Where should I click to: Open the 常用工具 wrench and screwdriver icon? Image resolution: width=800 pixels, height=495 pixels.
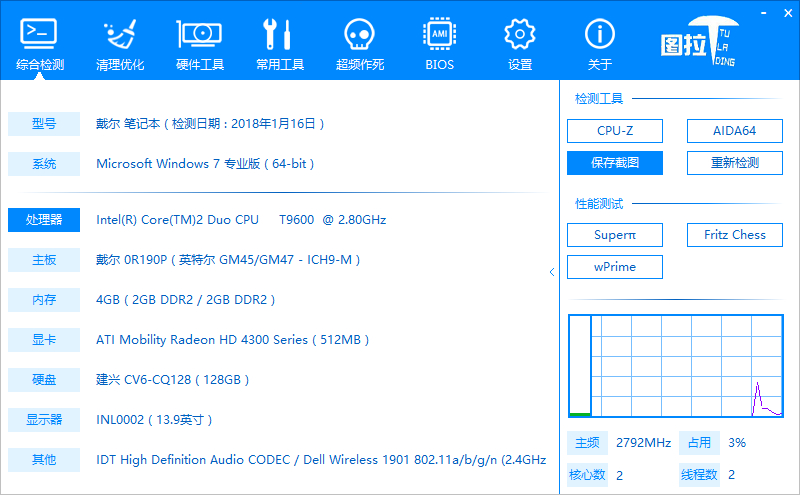point(279,34)
